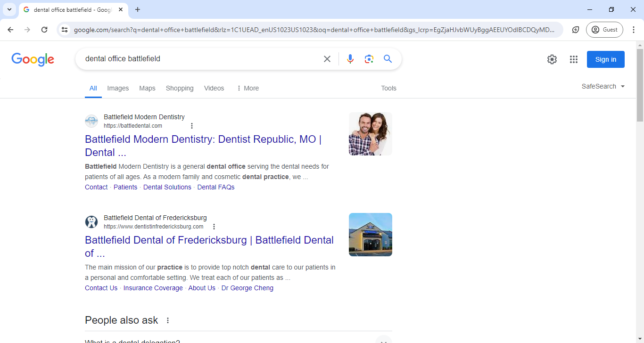Open options for the battledental.com result
Screen dimensions: 644x343
click(x=191, y=126)
